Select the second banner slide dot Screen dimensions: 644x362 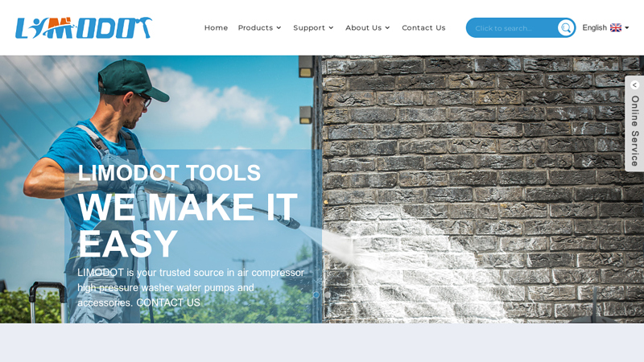pos(328,294)
